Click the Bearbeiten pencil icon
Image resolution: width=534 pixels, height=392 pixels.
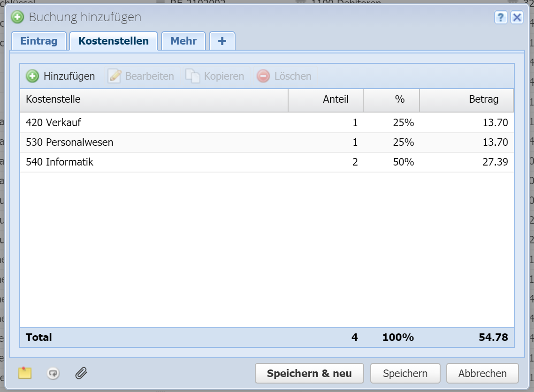tap(114, 76)
